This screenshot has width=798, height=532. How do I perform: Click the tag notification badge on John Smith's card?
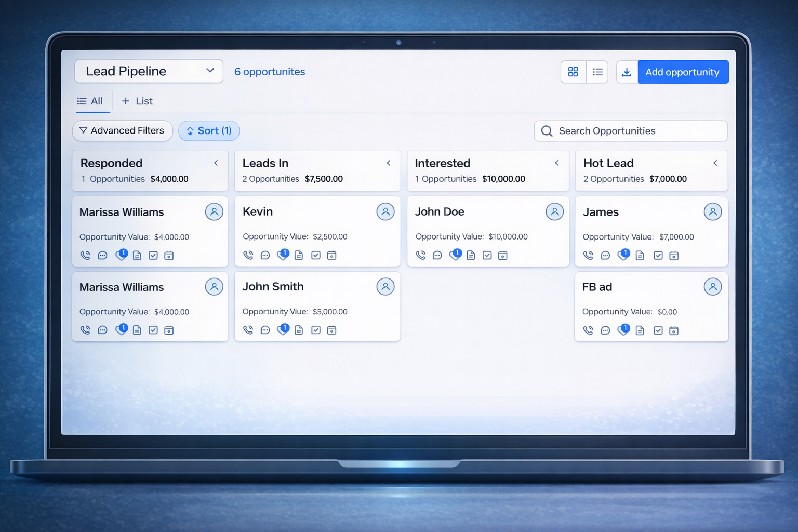pos(283,329)
